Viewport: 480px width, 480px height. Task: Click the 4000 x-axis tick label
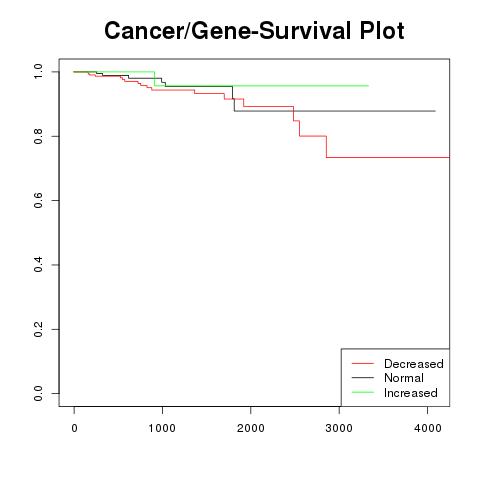coord(428,428)
